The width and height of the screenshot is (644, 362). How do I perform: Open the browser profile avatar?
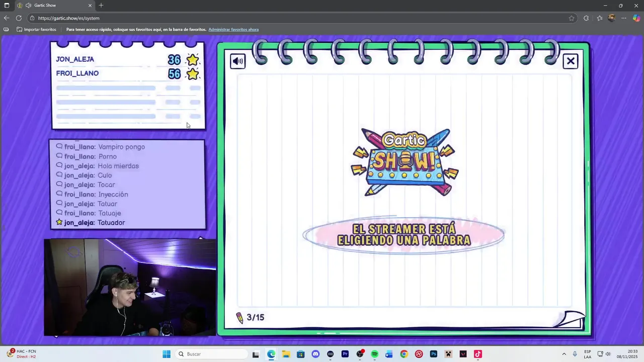pyautogui.click(x=612, y=18)
